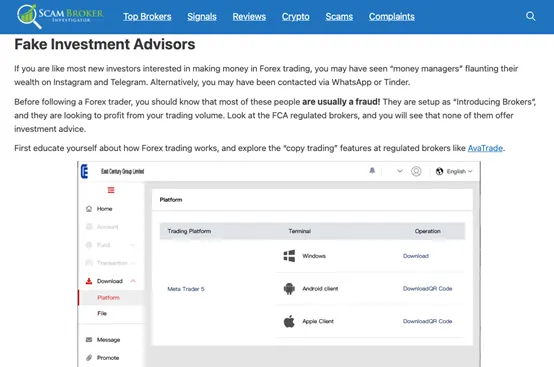Select the Account sidebar item
The height and width of the screenshot is (367, 554).
click(x=107, y=227)
